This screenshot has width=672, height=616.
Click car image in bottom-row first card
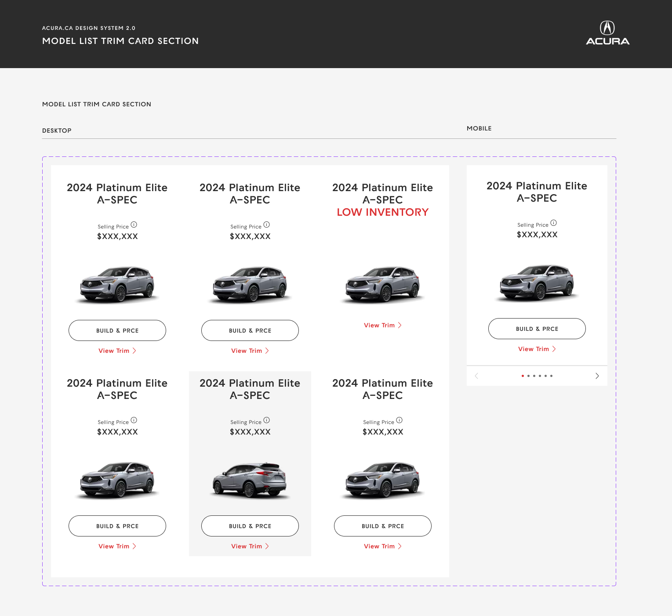[x=117, y=480]
